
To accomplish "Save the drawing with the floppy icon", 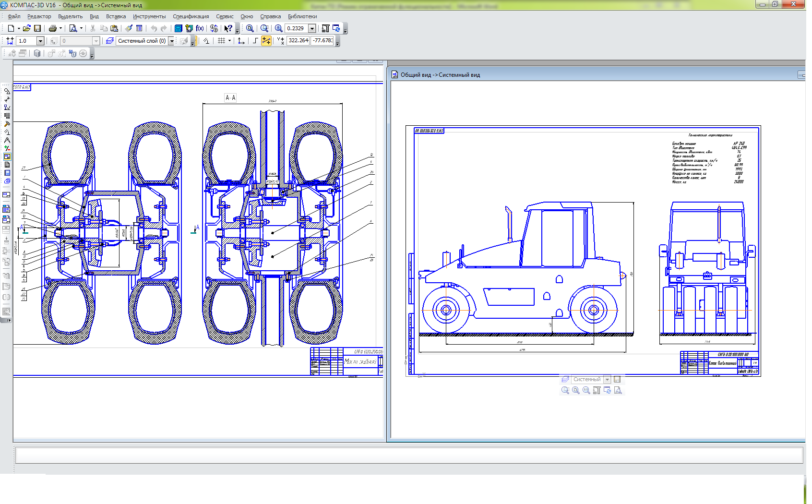I will 37,28.
